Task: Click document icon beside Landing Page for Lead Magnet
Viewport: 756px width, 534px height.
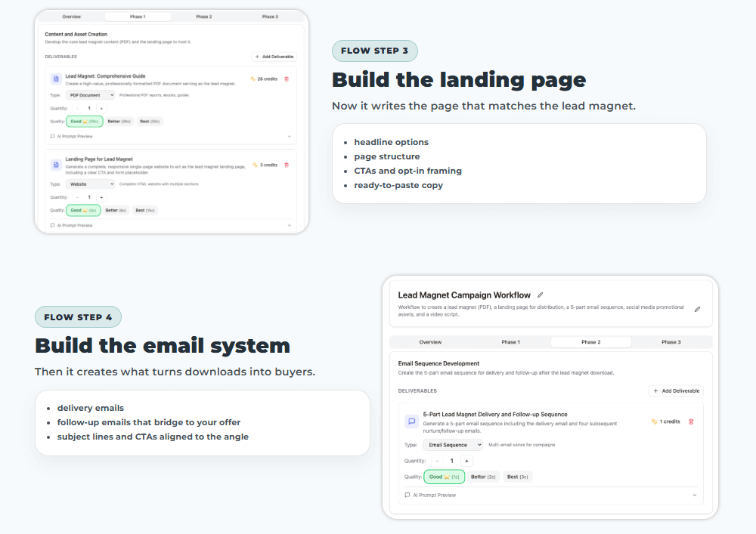Action: point(56,165)
